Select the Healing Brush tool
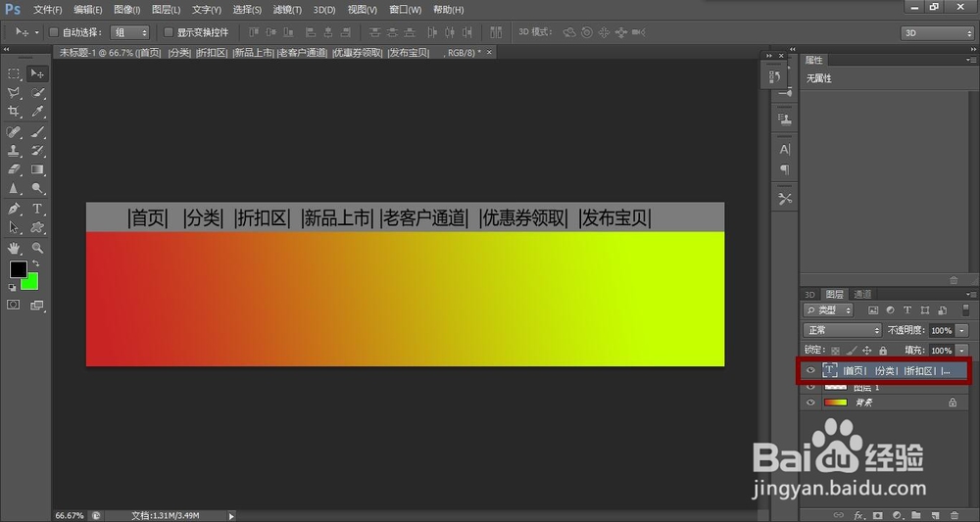The height and width of the screenshot is (522, 980). coord(14,132)
